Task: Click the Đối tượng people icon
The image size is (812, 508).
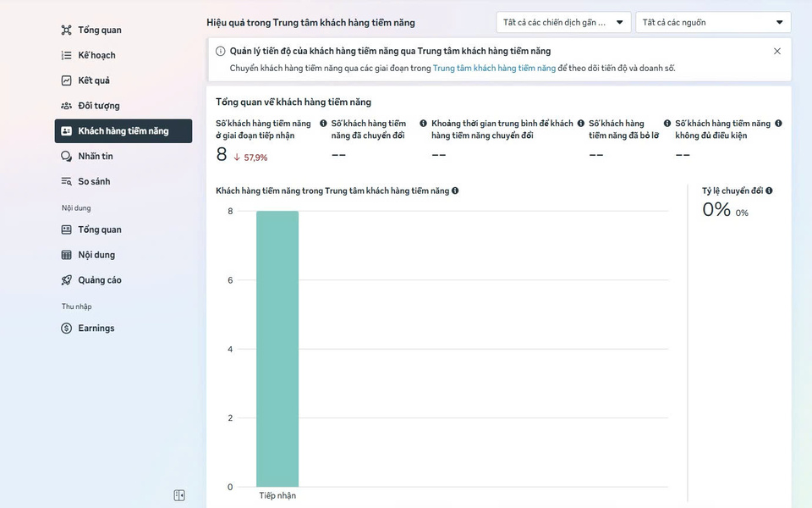Action: click(67, 106)
